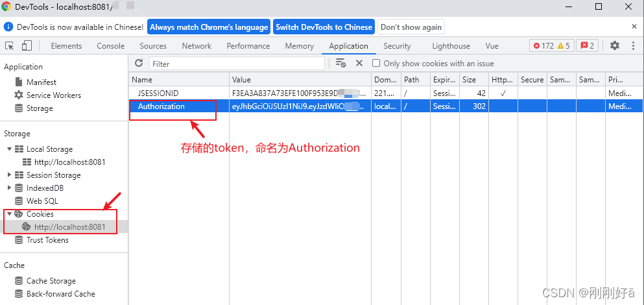Open the 172 errors and 5 warnings counter
The height and width of the screenshot is (305, 644).
click(552, 45)
